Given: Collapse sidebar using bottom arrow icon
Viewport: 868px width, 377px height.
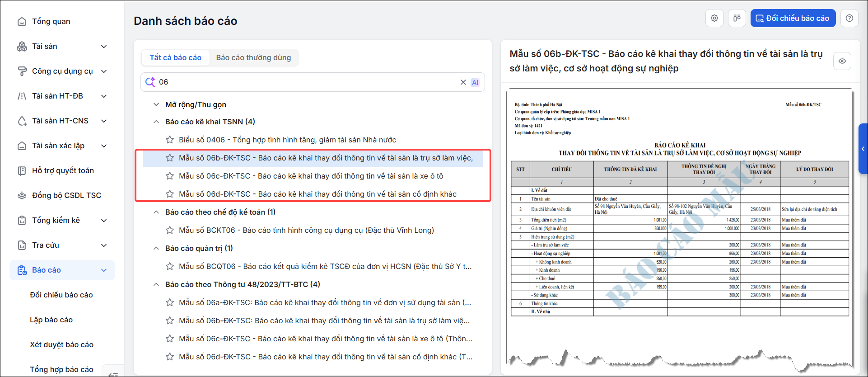Looking at the screenshot, I should [113, 374].
